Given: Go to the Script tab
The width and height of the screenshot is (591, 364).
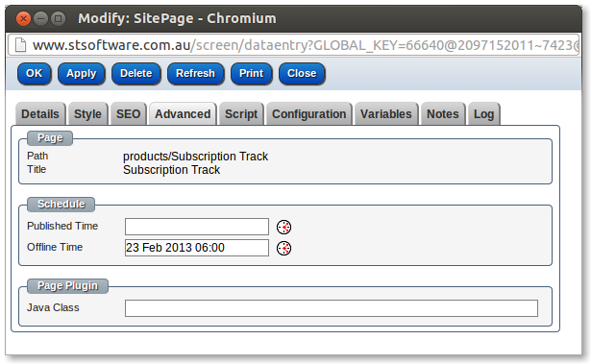Looking at the screenshot, I should [241, 113].
